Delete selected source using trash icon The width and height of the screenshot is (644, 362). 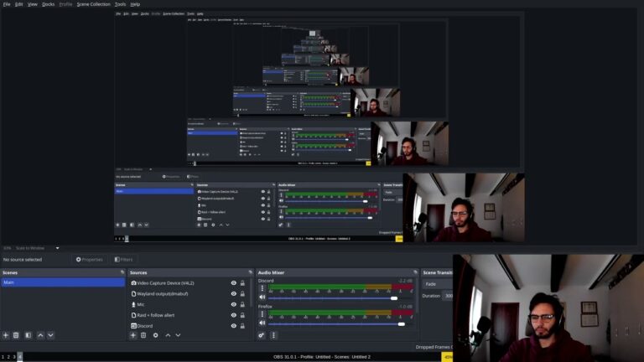point(143,335)
